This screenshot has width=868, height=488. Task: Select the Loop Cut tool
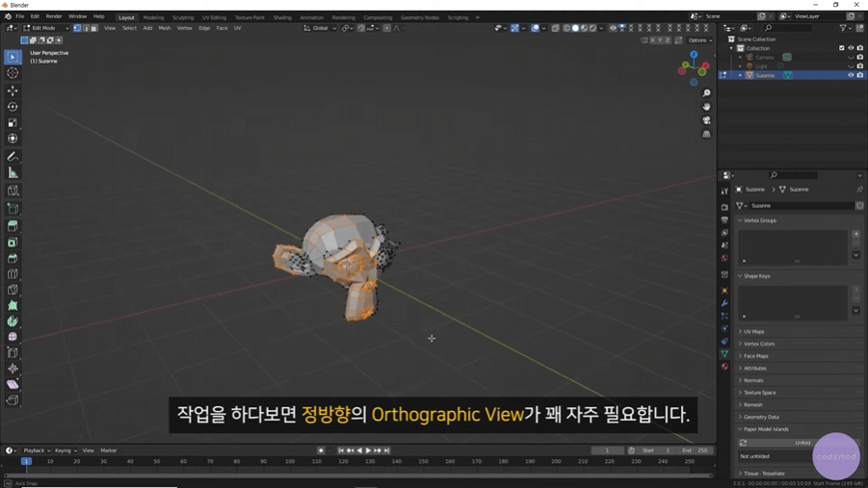tap(13, 274)
